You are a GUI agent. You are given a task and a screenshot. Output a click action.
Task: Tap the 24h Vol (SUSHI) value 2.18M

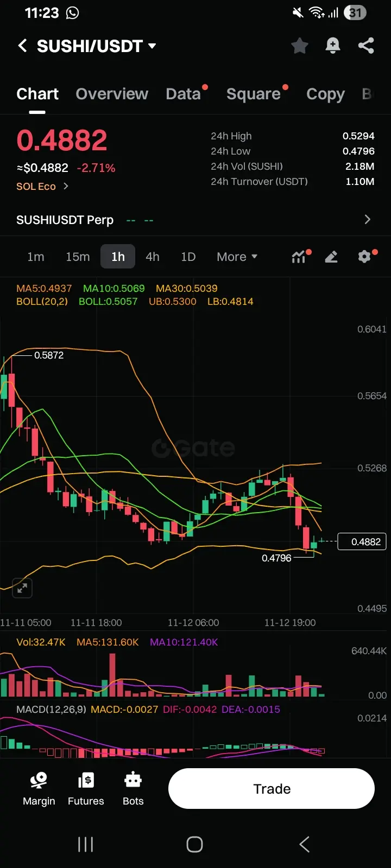pyautogui.click(x=360, y=167)
